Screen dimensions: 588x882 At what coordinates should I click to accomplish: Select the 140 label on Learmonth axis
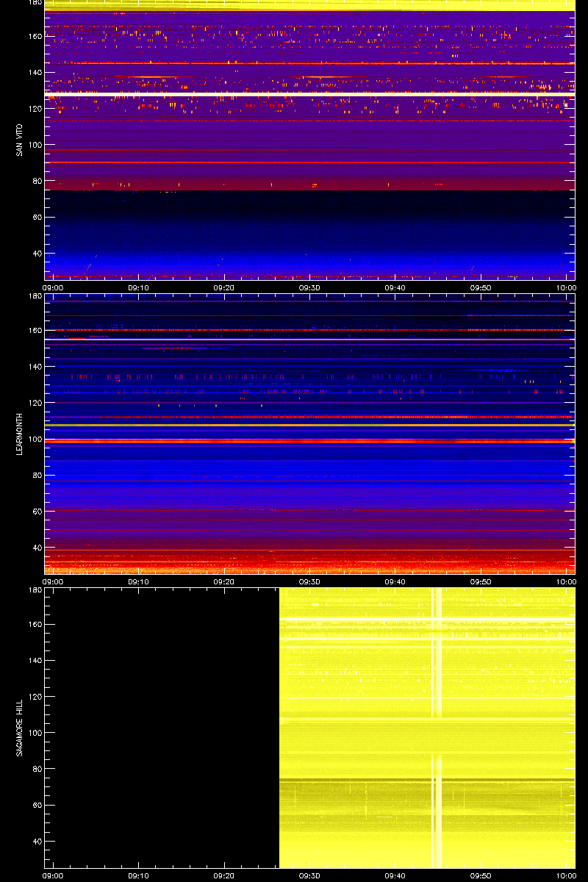click(34, 366)
